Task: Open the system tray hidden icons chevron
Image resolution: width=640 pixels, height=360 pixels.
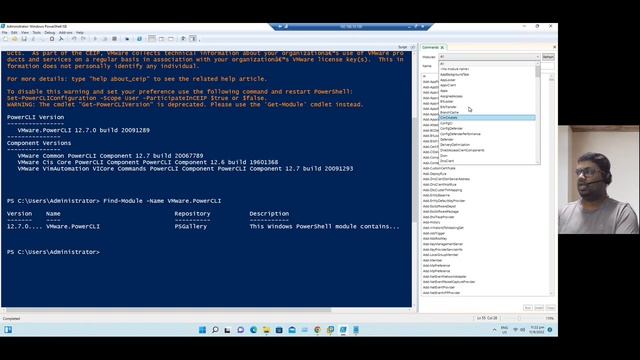Action: (494, 330)
